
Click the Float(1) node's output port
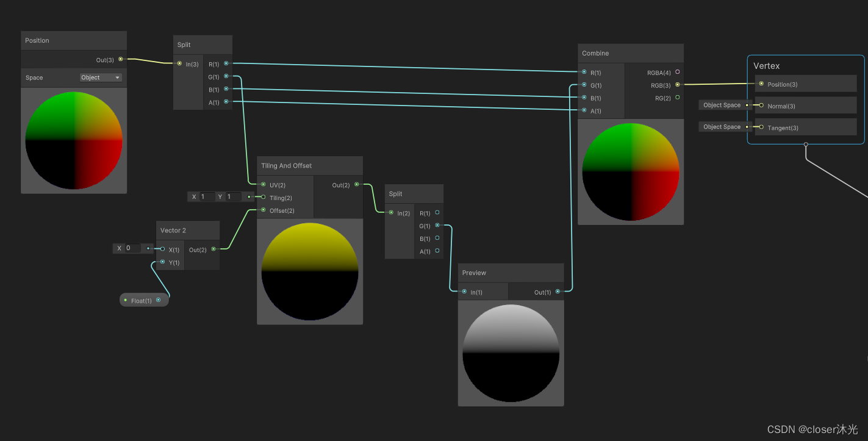(x=159, y=299)
